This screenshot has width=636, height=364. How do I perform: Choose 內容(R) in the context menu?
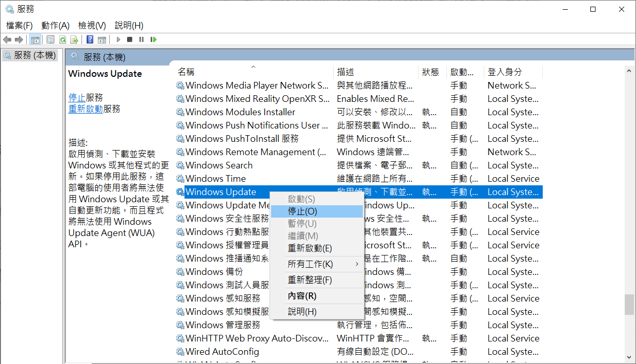point(317,296)
